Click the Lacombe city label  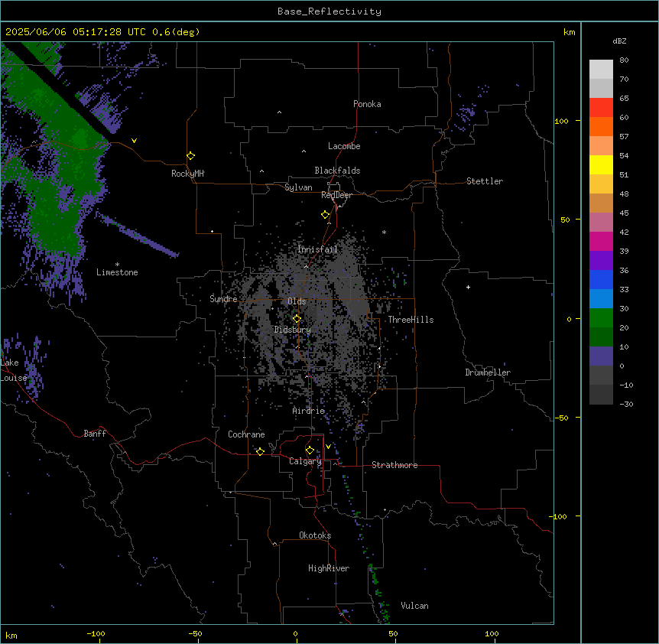344,146
